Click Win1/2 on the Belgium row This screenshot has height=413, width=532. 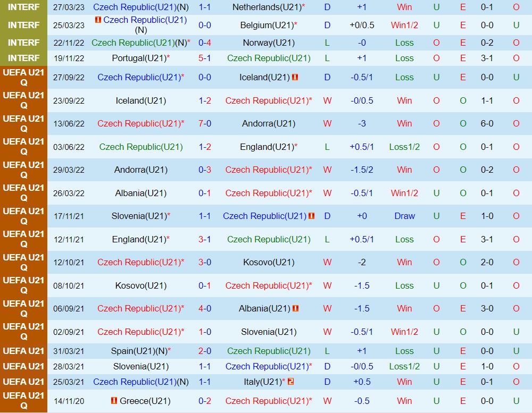pyautogui.click(x=404, y=25)
